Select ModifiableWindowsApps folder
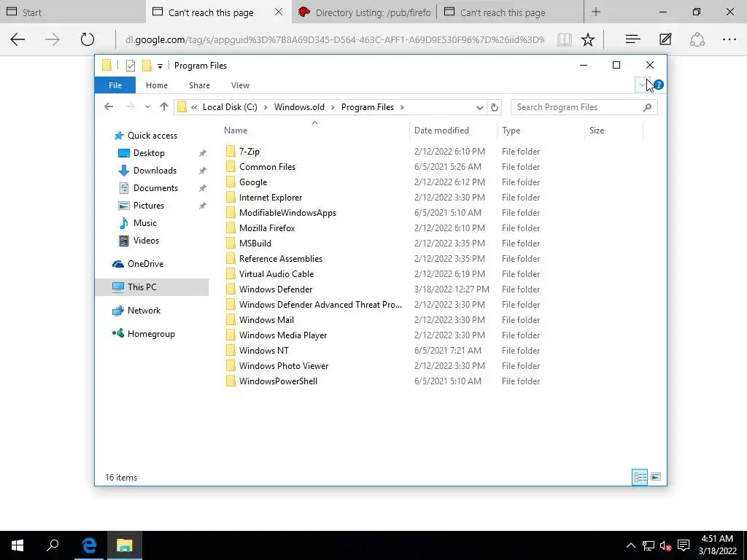Screen dimensions: 747x560 [287, 213]
